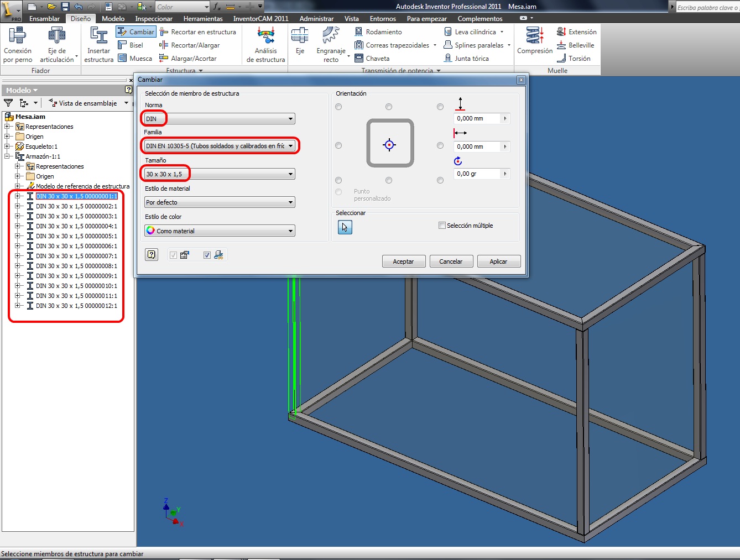This screenshot has height=560, width=740.
Task: Open the InventorCAM 2011 tab
Action: pos(260,18)
